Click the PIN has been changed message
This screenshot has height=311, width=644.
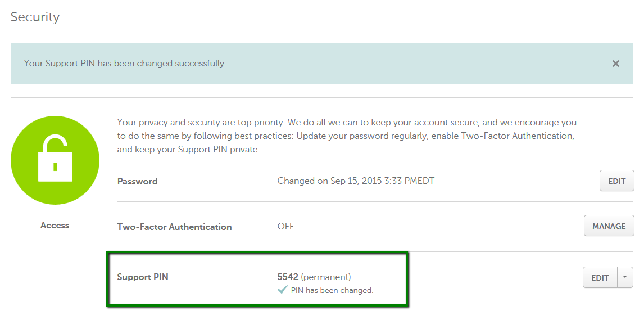(x=332, y=290)
